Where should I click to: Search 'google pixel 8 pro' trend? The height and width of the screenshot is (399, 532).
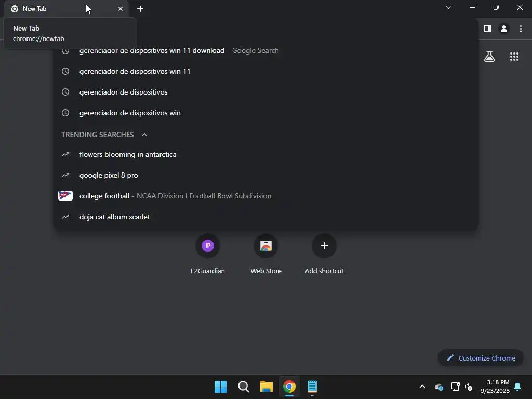point(266,175)
